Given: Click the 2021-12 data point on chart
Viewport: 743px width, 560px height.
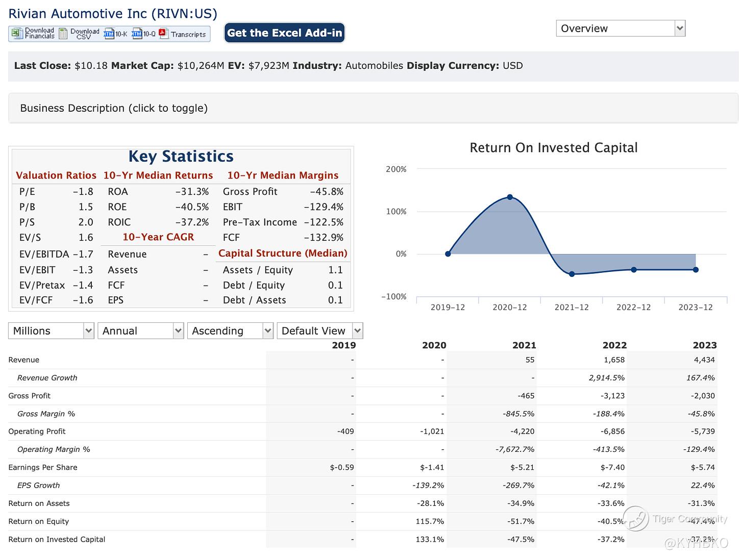Looking at the screenshot, I should (572, 274).
